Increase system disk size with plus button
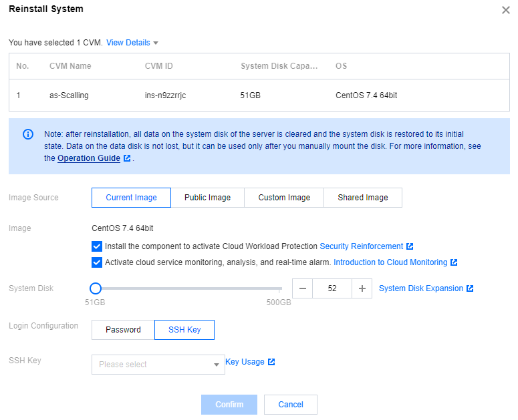518x420 pixels. (x=362, y=288)
